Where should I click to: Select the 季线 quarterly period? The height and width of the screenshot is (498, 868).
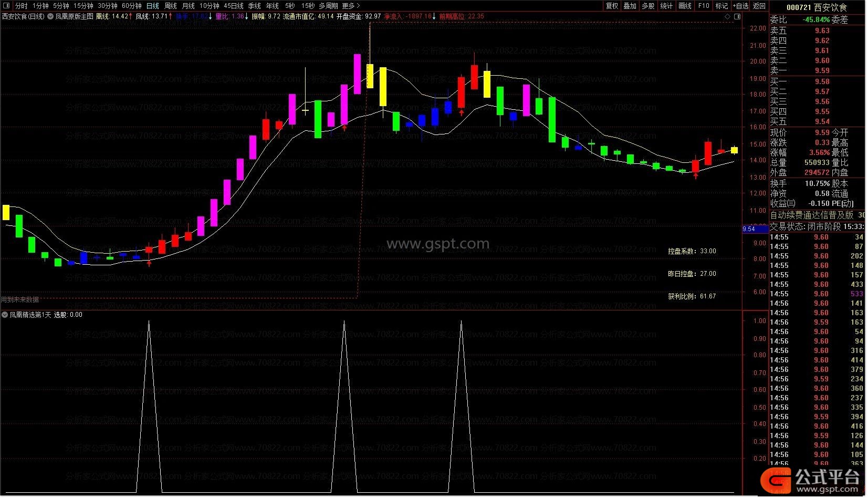255,6
